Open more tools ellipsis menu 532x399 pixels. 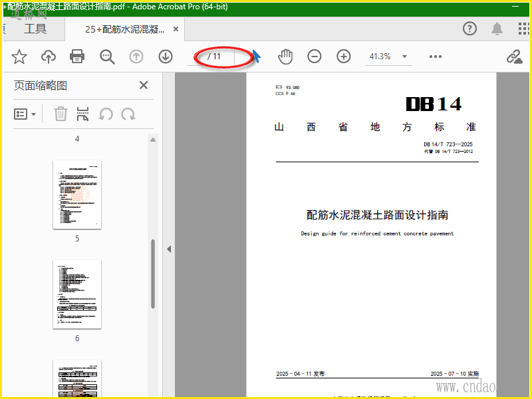tap(436, 57)
